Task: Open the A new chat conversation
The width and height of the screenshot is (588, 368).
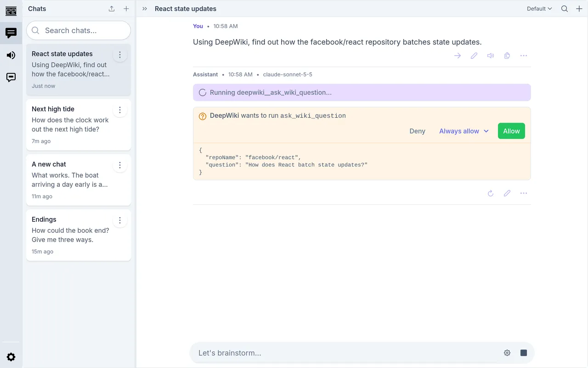Action: [x=79, y=180]
